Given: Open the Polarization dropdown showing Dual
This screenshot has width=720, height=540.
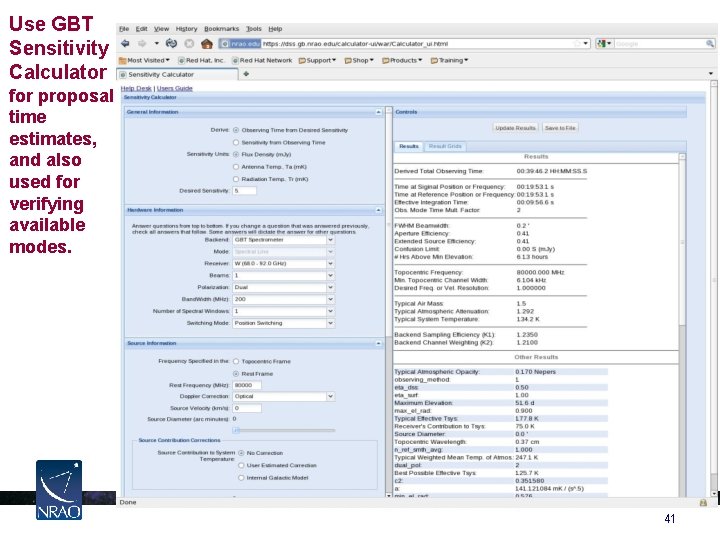Looking at the screenshot, I should coord(283,287).
